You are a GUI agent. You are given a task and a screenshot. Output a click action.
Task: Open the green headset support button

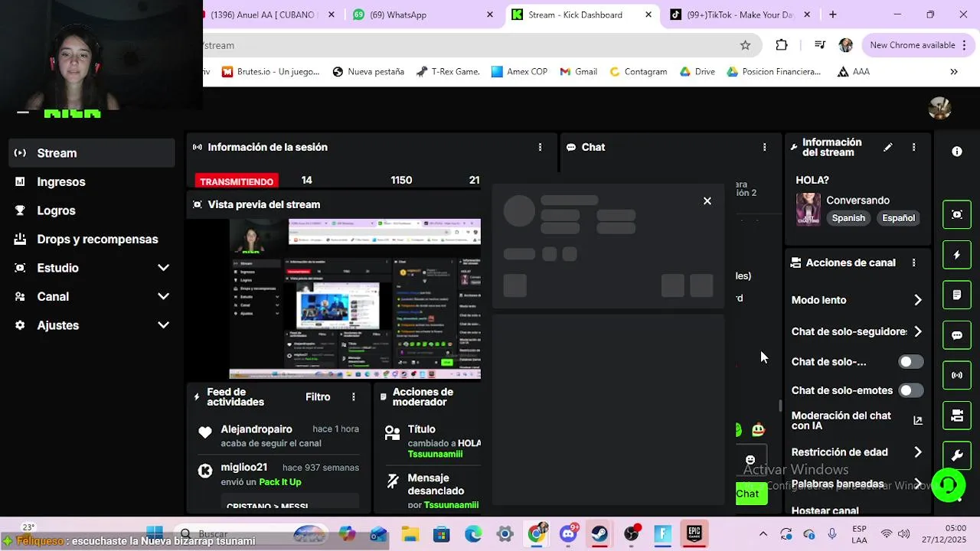click(x=949, y=485)
